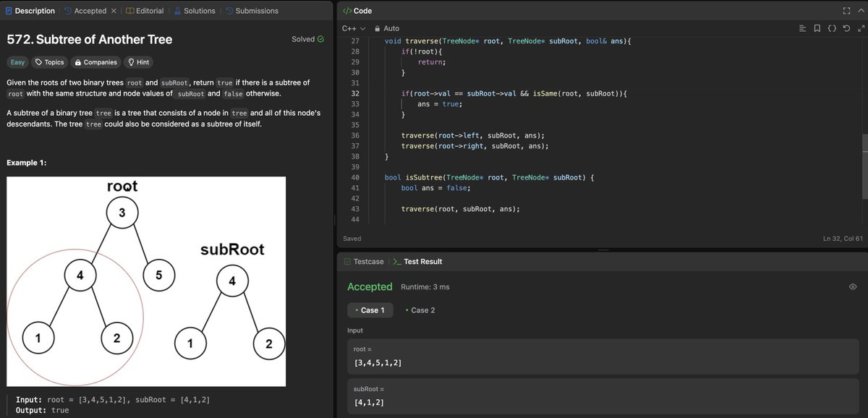Click 'bool ans = false;' code line

(x=435, y=188)
